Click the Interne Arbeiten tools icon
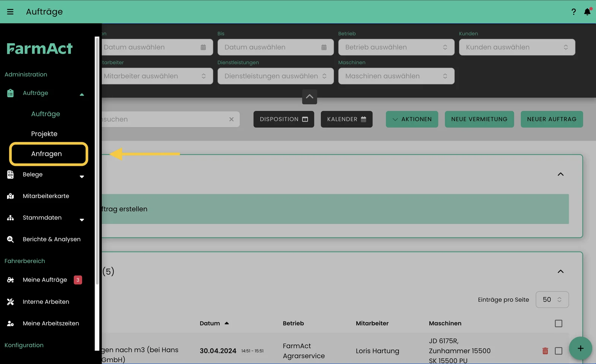 coord(10,302)
